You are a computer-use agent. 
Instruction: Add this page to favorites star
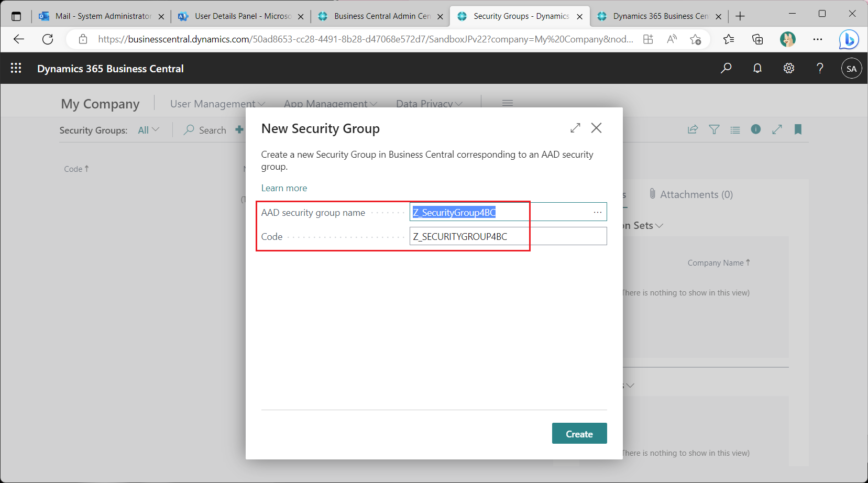[x=696, y=39]
